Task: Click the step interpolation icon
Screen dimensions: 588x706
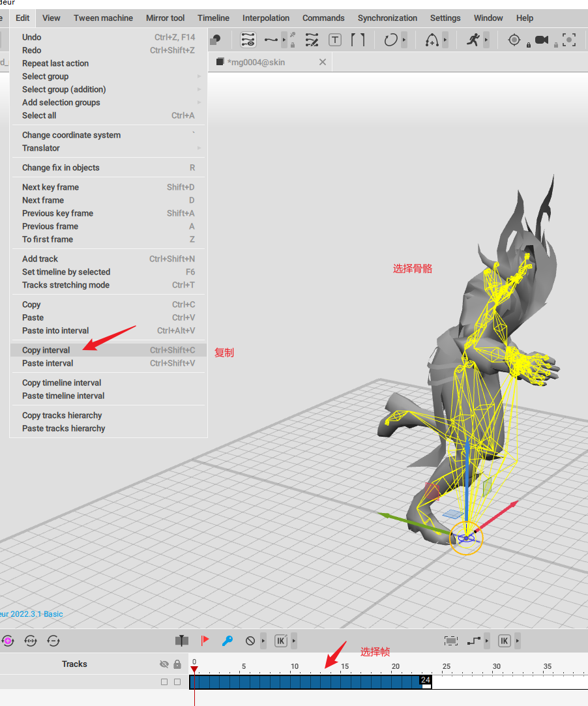Action: point(474,640)
